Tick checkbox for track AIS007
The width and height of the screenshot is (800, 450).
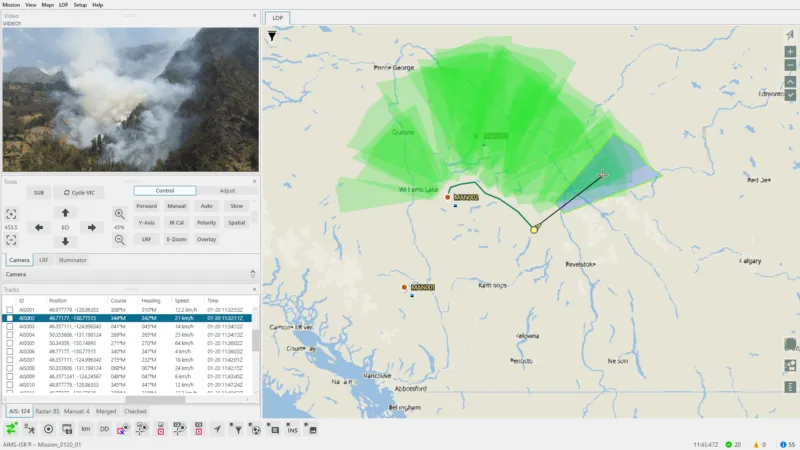point(10,360)
